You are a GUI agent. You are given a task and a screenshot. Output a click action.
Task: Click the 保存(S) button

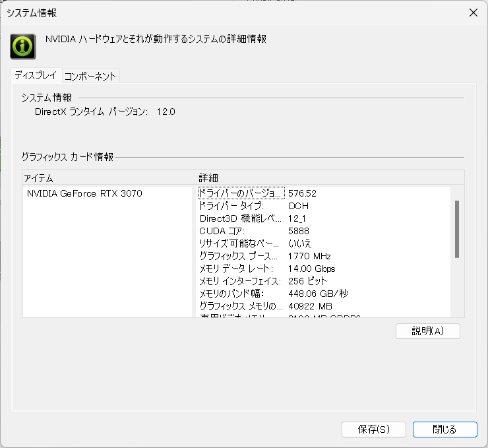coord(374,430)
